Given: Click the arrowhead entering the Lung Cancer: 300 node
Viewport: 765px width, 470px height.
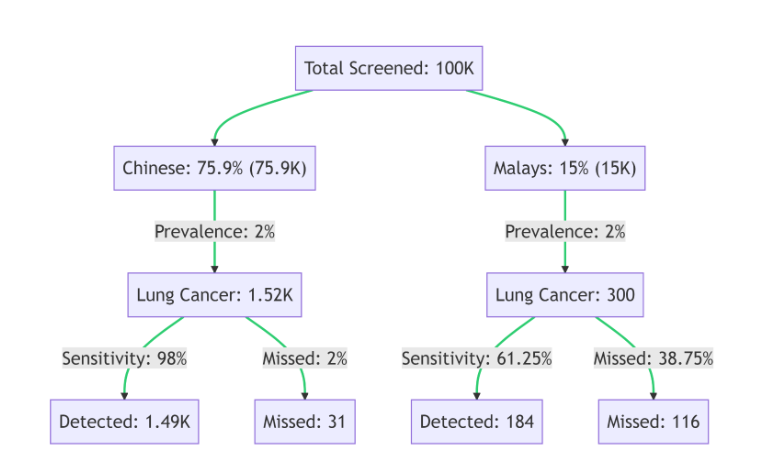Looking at the screenshot, I should click(565, 269).
